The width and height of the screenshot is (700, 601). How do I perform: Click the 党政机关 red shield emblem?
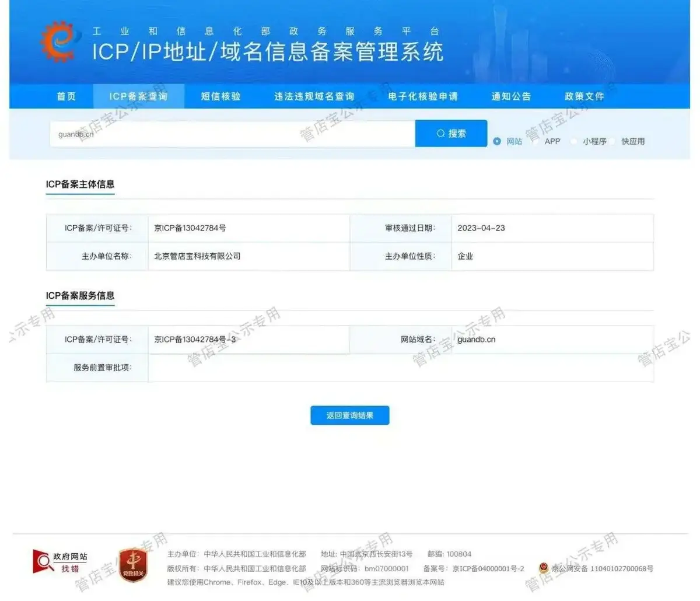point(133,566)
